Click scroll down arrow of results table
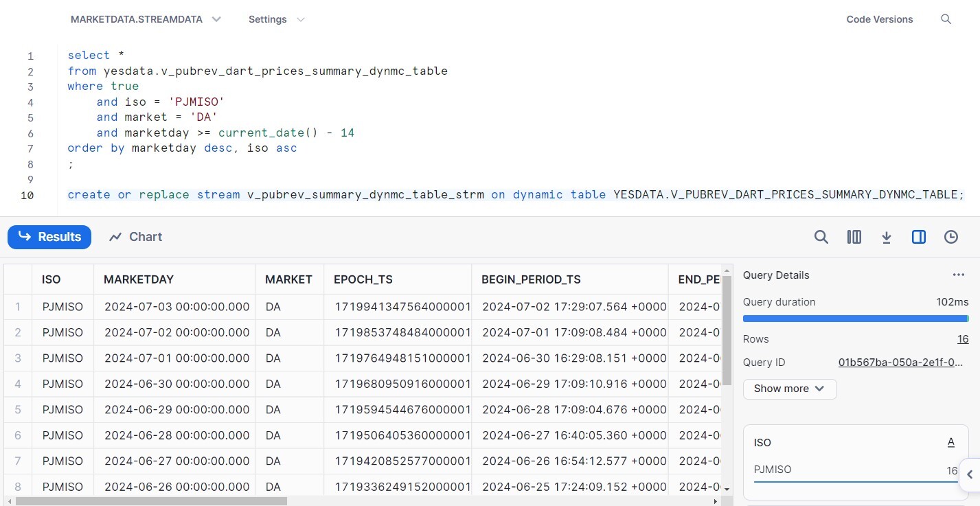980x506 pixels. pyautogui.click(x=727, y=488)
